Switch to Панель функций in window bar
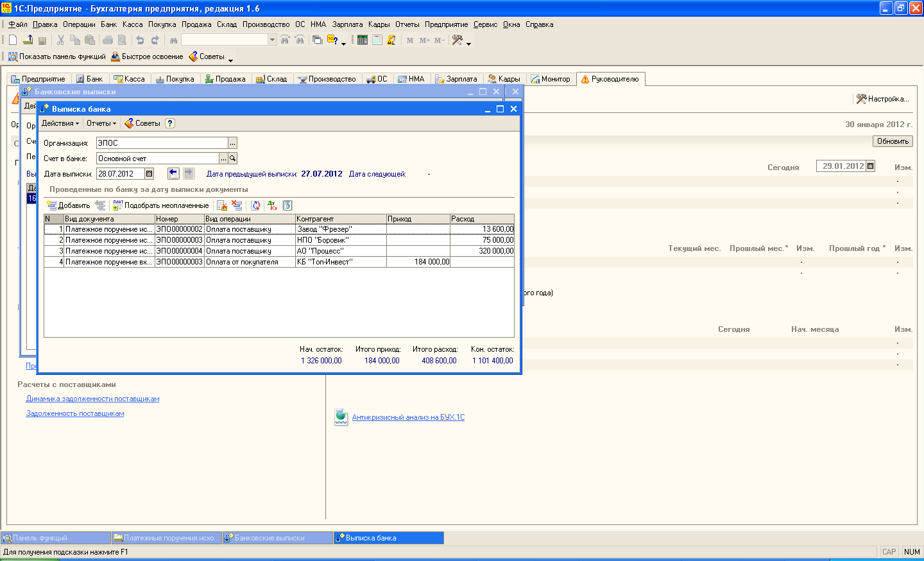 [56, 538]
